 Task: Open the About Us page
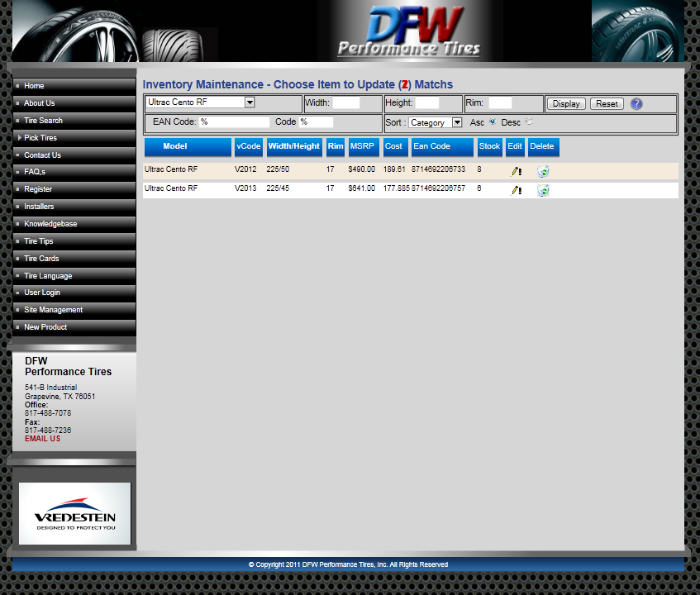click(x=74, y=103)
